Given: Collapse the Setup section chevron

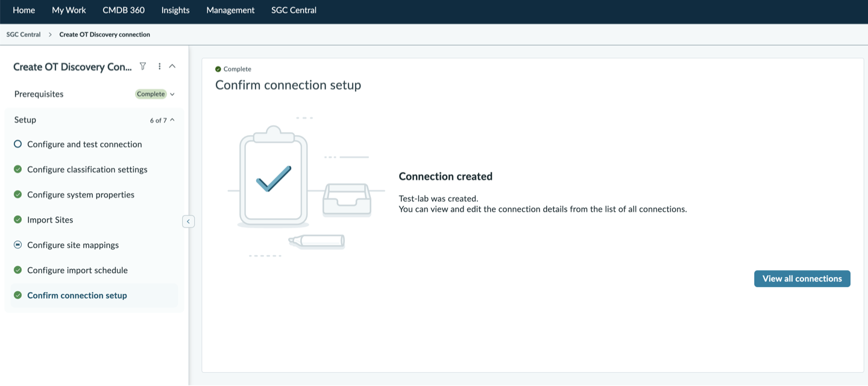Looking at the screenshot, I should coord(172,120).
